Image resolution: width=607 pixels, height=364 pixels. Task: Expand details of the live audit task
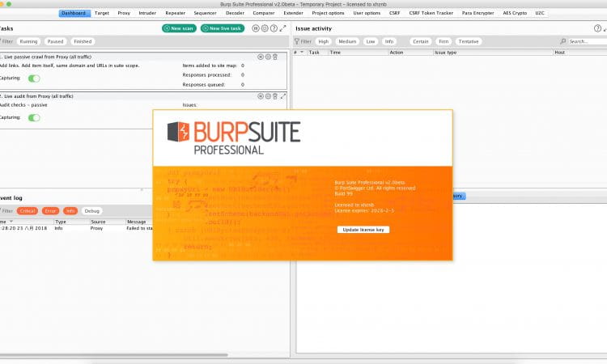pos(283,96)
